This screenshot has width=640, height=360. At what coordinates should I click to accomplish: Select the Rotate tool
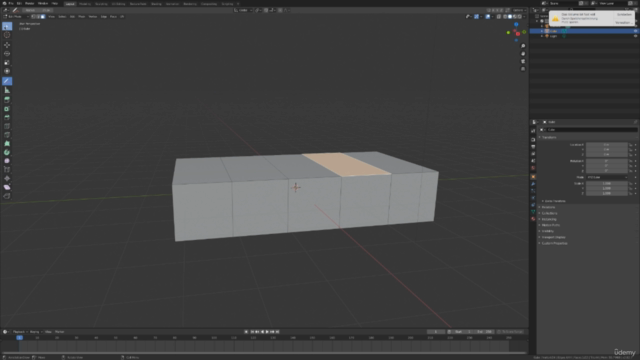point(7,53)
